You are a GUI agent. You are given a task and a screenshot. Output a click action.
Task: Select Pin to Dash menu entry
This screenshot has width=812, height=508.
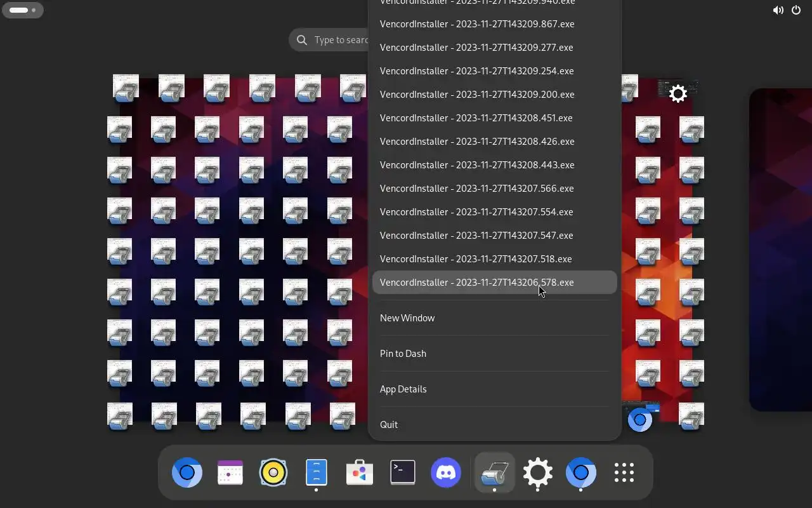[x=494, y=354]
